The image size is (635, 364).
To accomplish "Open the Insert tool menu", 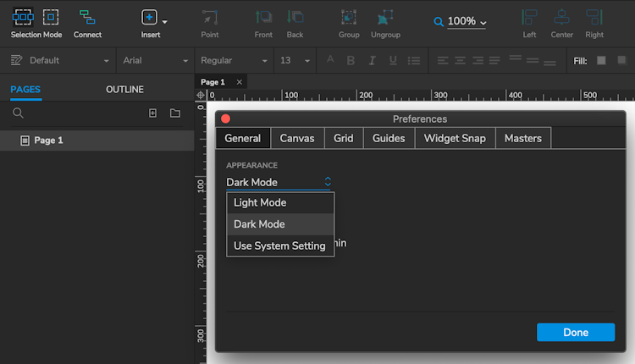I will (150, 18).
